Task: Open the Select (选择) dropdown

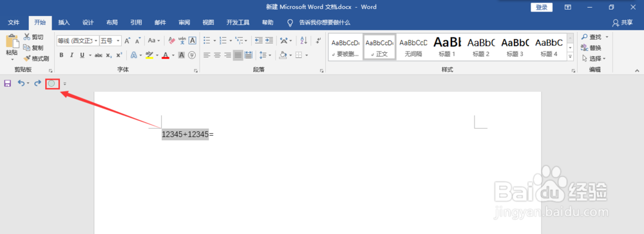Action: click(x=594, y=59)
